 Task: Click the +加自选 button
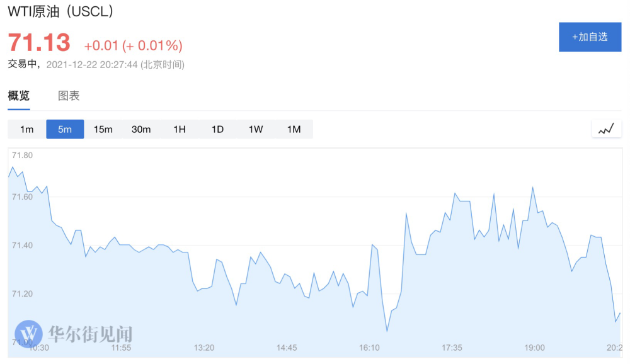point(590,37)
